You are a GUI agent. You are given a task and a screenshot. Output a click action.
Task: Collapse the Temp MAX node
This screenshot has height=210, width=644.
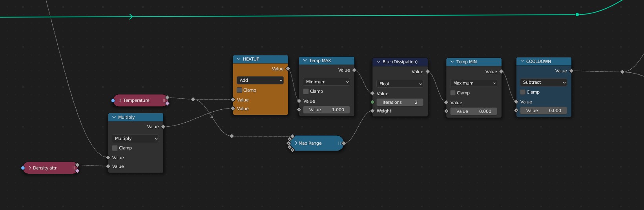pos(305,61)
